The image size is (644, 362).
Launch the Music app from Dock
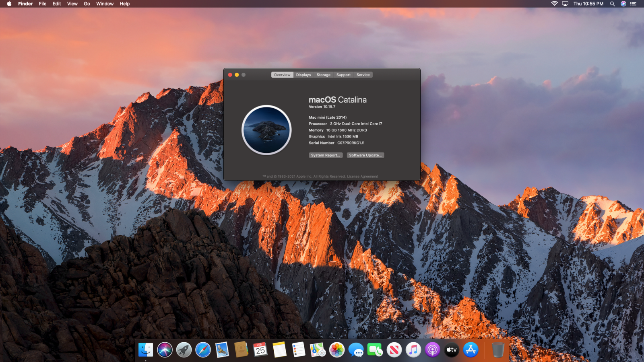point(413,350)
